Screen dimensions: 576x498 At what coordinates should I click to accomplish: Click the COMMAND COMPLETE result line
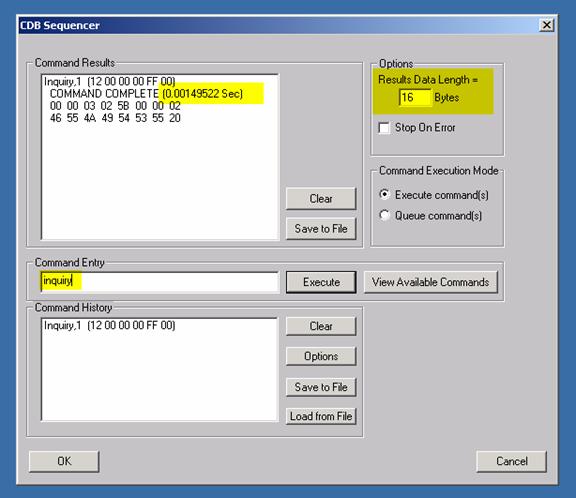146,94
